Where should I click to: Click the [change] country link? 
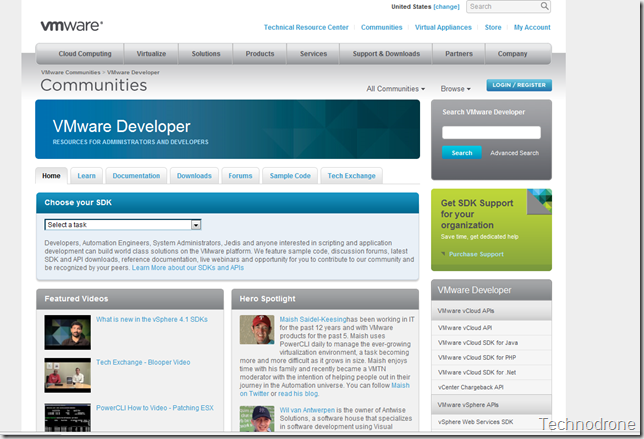446,7
